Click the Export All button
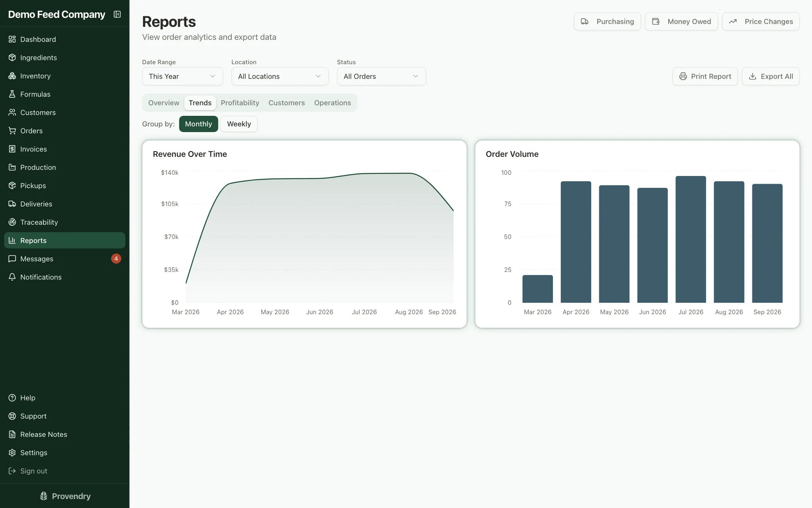Image resolution: width=812 pixels, height=508 pixels. click(771, 76)
